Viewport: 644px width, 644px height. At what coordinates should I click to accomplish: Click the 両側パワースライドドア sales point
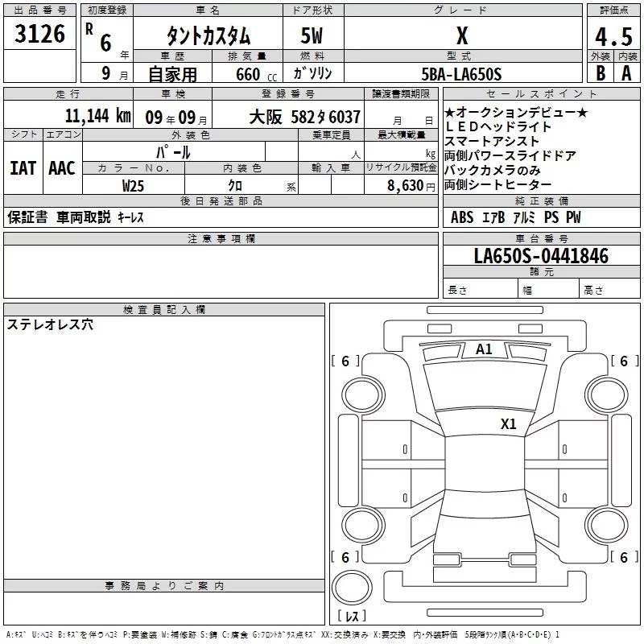coord(510,155)
